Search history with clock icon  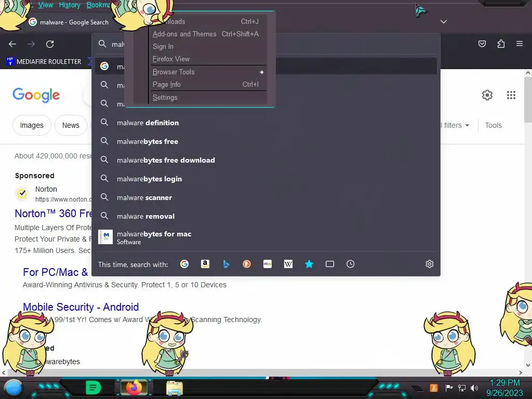[351, 264]
